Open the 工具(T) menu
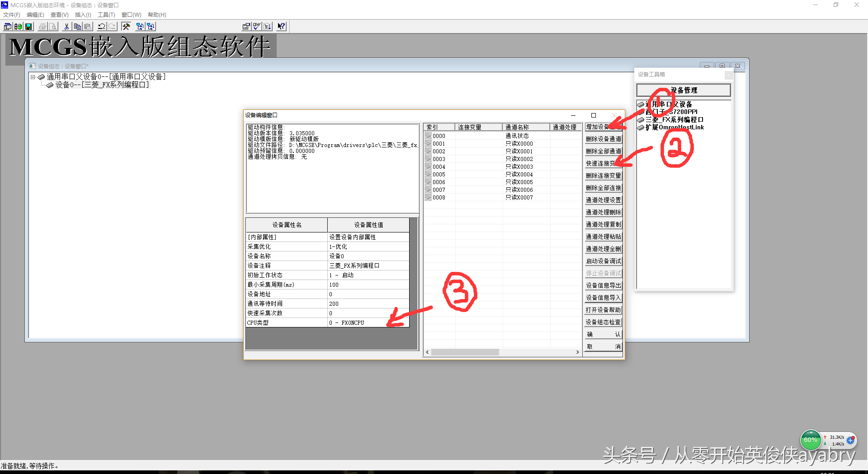This screenshot has width=868, height=474. click(x=106, y=15)
